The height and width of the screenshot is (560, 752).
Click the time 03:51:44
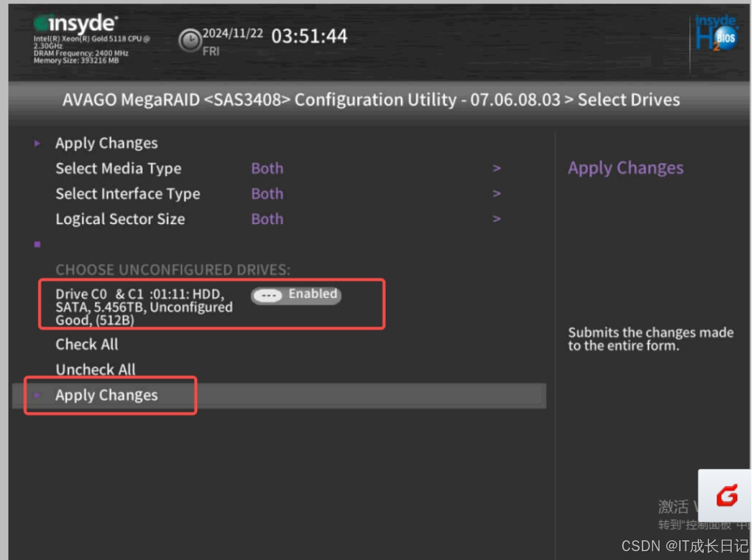309,37
